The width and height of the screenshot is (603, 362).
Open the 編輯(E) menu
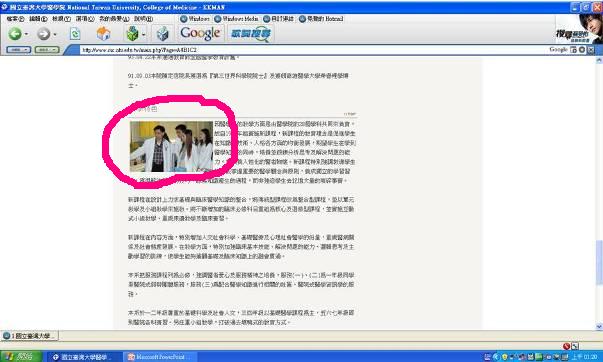click(38, 18)
